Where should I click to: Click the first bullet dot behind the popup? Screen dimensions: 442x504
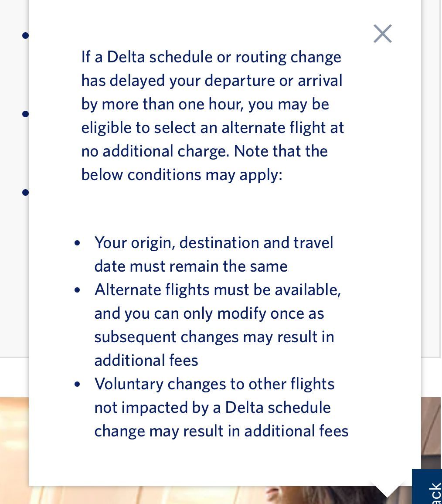tap(25, 35)
